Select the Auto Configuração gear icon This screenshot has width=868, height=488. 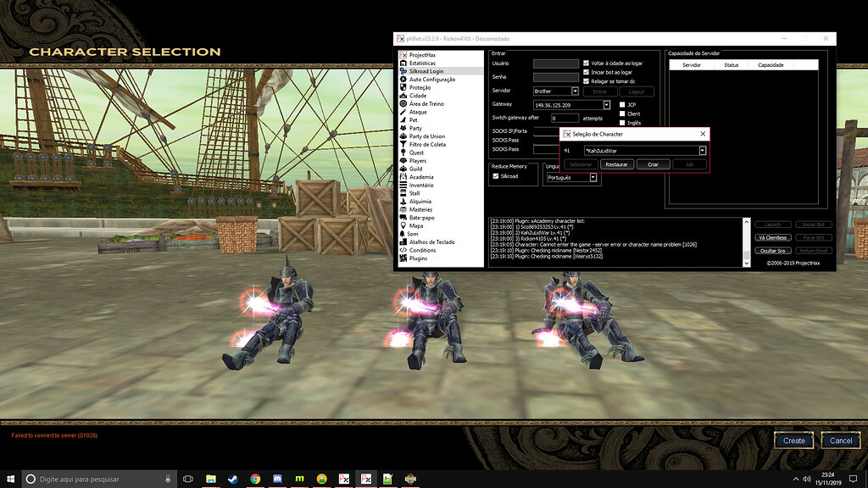(403, 79)
